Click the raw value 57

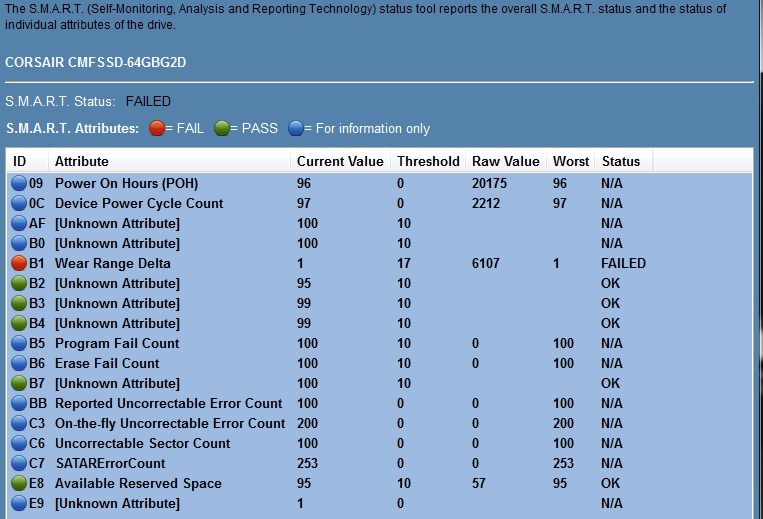(x=478, y=483)
